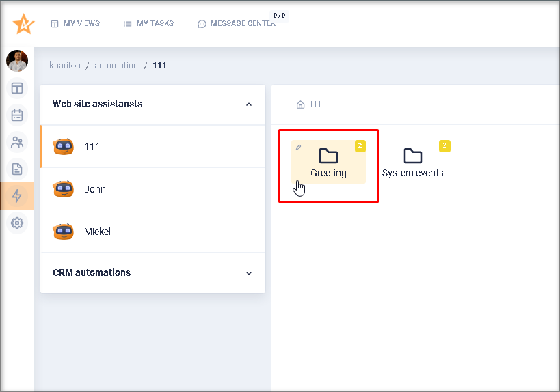
Task: Open the calendar sidebar icon
Action: point(17,115)
